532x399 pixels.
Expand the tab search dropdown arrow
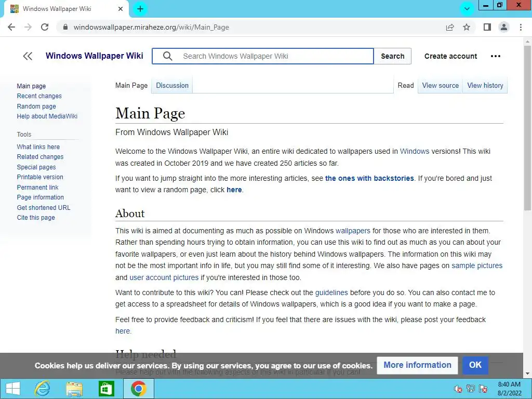point(467,9)
